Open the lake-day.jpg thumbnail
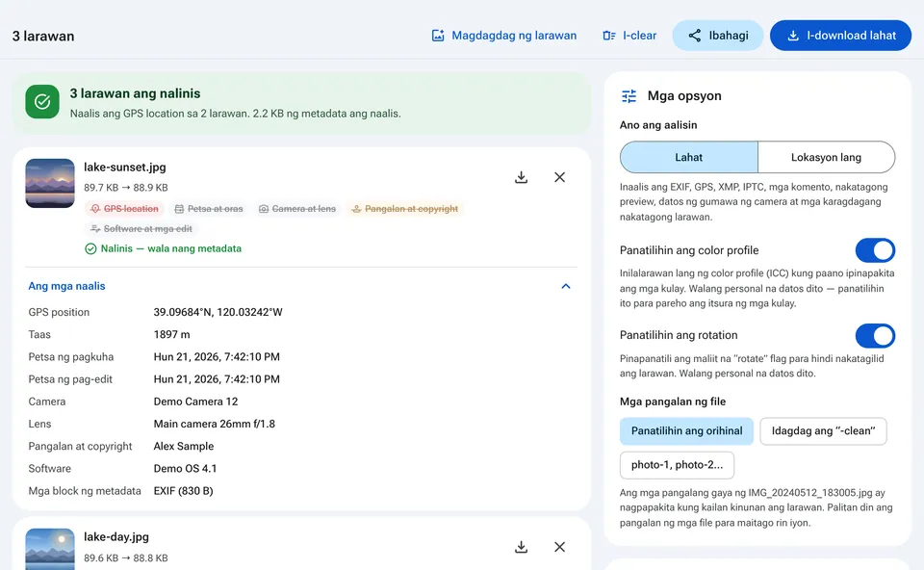Image resolution: width=924 pixels, height=570 pixels. [50, 550]
